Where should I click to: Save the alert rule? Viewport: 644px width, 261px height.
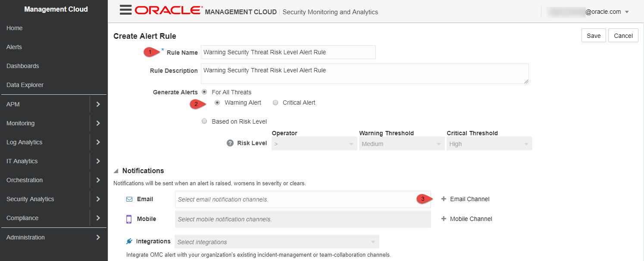[594, 36]
